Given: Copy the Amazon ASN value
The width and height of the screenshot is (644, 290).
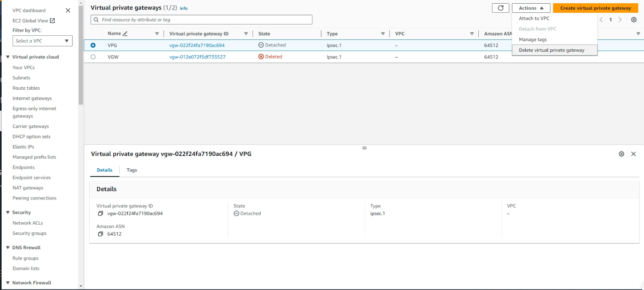Looking at the screenshot, I should click(x=101, y=234).
